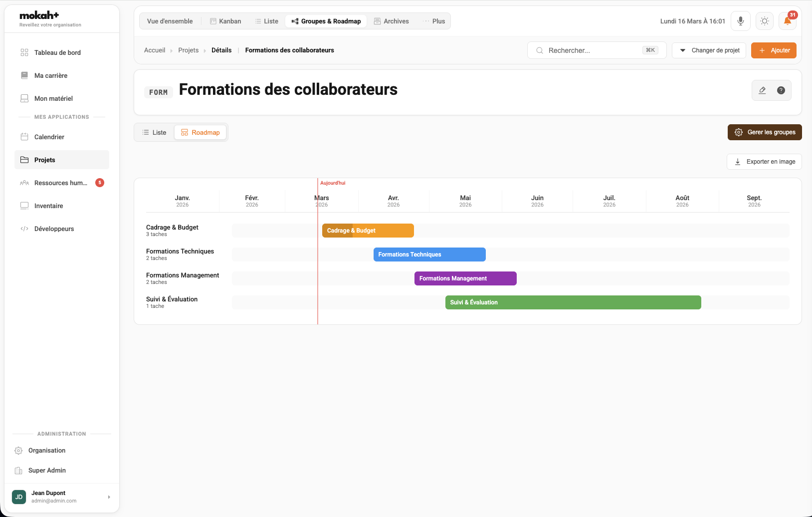Open the Changer de projet dropdown
The image size is (812, 517).
709,50
